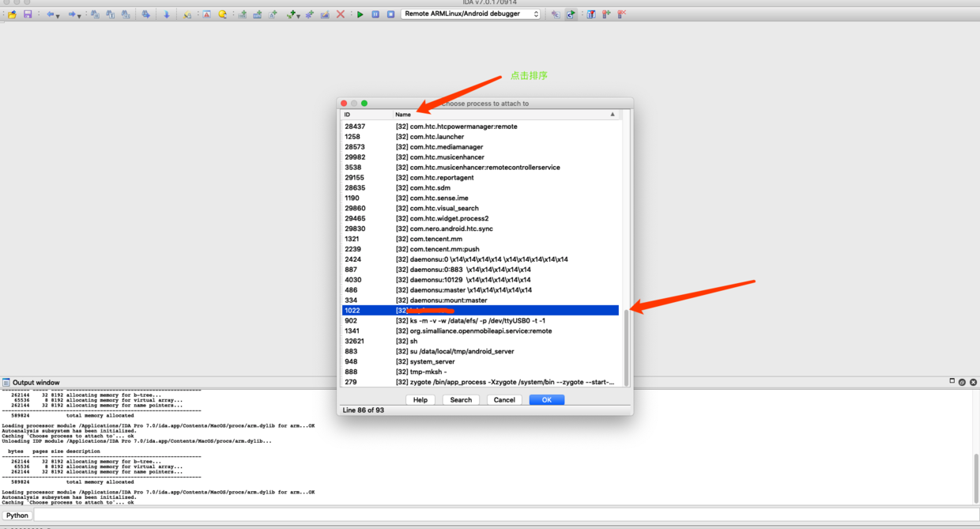Image resolution: width=980 pixels, height=529 pixels.
Task: Select the system_server process row
Action: 481,361
